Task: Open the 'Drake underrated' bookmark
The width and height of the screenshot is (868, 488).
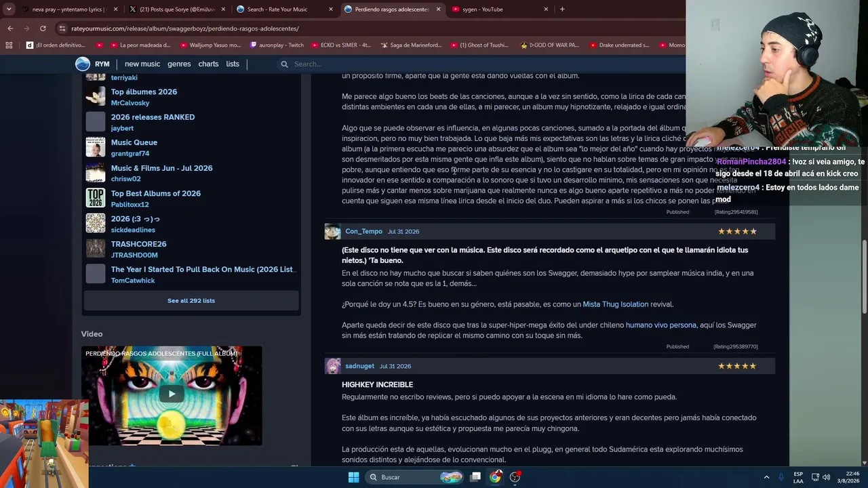Action: click(618, 45)
